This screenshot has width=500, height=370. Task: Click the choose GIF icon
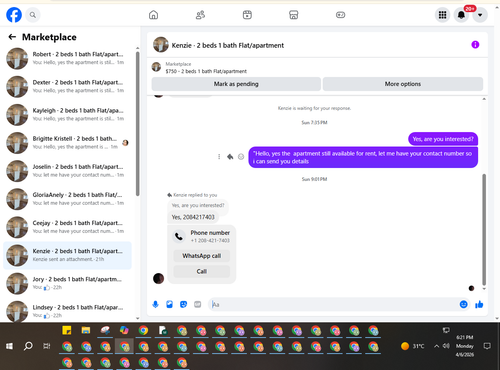point(198,304)
